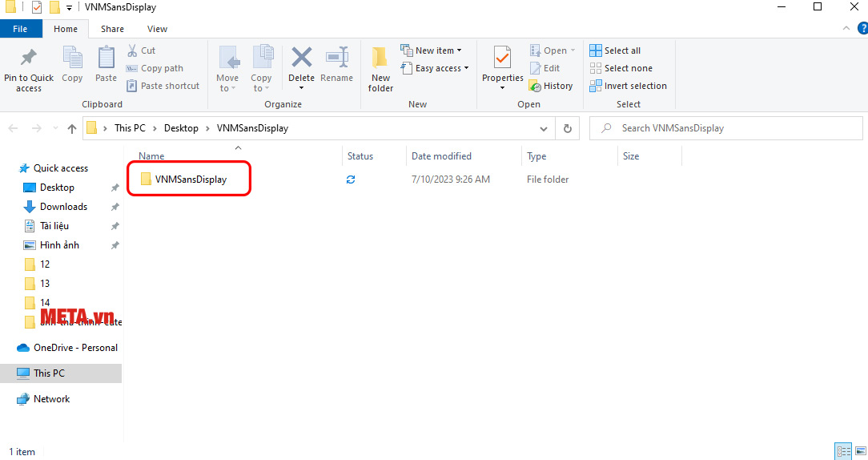Choose Copy path in ribbon
Viewport: 868px width, 460px height.
[x=155, y=68]
